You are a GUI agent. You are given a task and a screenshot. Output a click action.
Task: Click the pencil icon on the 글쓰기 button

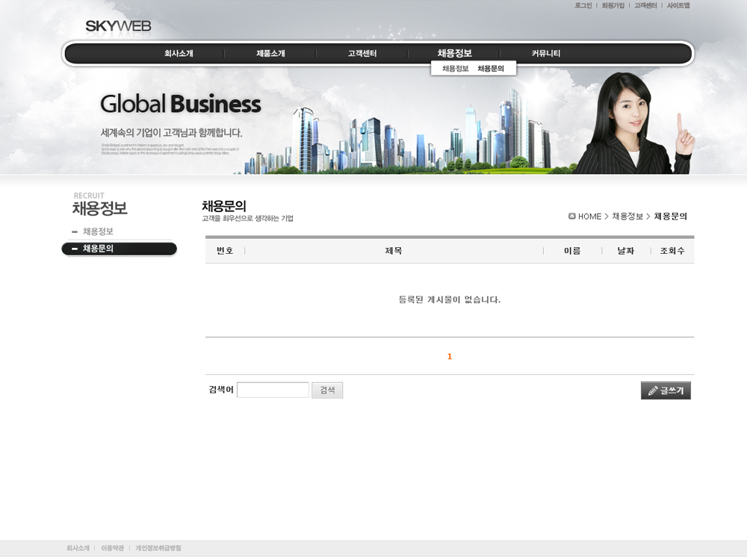(653, 391)
